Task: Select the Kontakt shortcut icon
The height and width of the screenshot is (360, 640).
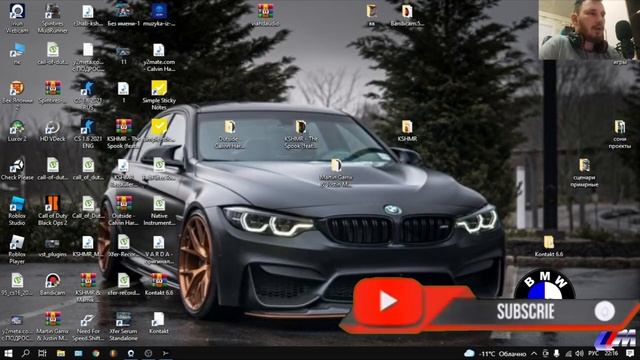Action: [x=158, y=323]
